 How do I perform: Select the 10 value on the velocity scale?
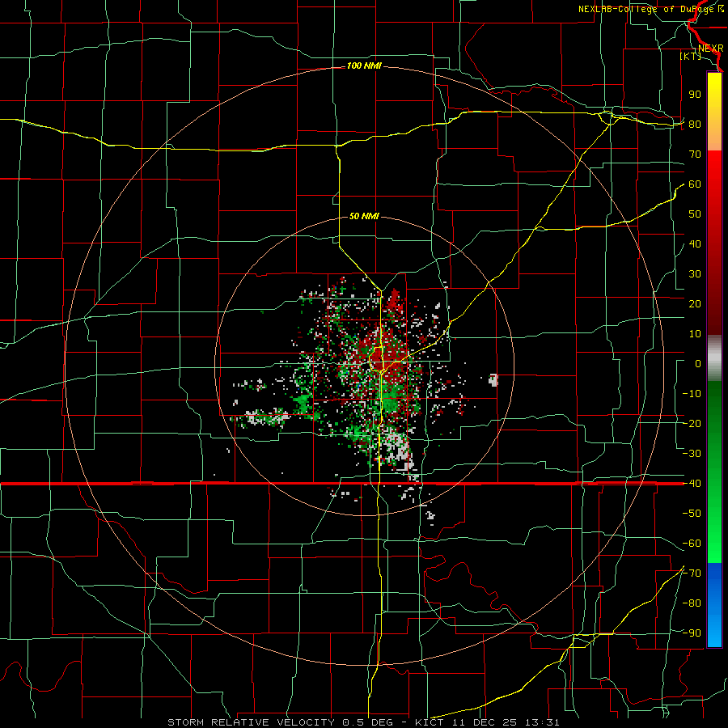pos(695,334)
